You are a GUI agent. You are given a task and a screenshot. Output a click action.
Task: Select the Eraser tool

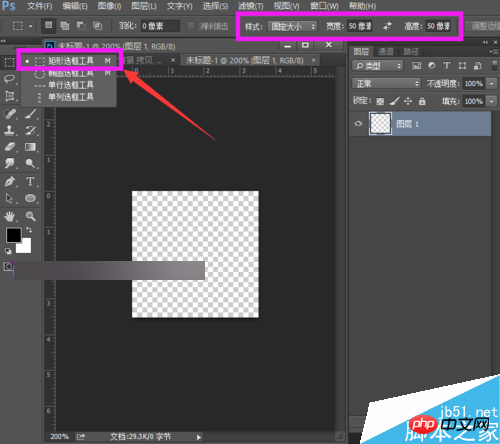click(x=10, y=147)
